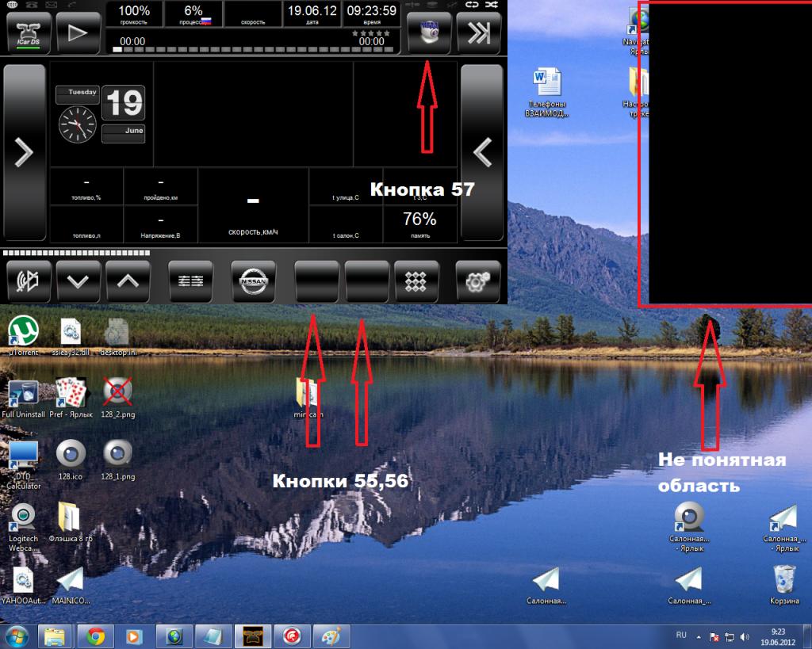Screen dimensions: 812x649
Task: Click the скорость indicator in top bar
Action: point(253,14)
